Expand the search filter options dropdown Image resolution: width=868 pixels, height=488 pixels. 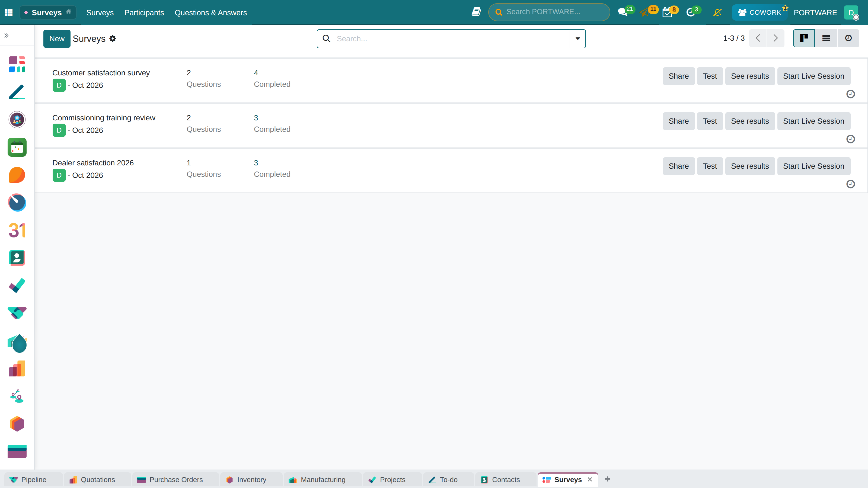coord(577,39)
